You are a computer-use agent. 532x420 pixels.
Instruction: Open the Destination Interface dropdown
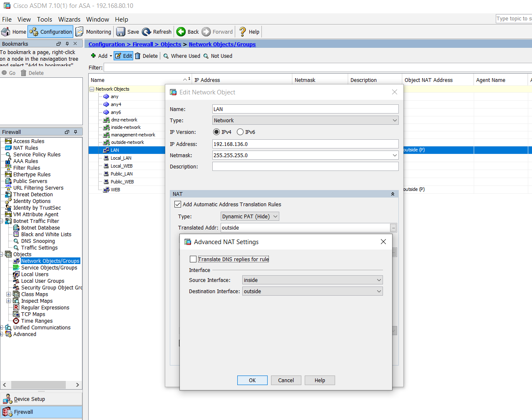(313, 292)
